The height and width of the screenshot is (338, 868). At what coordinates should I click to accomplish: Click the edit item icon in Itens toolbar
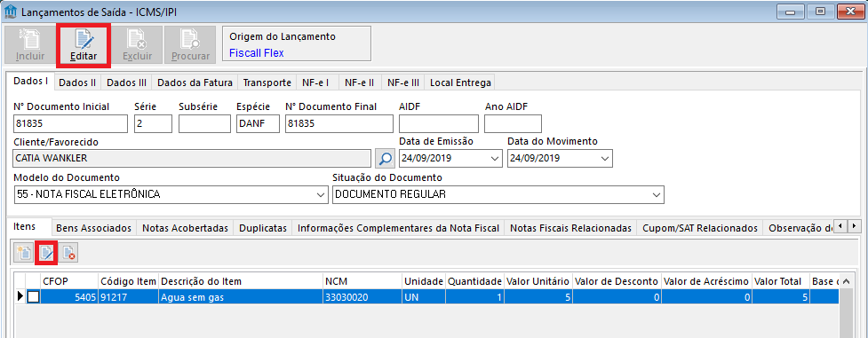[46, 254]
